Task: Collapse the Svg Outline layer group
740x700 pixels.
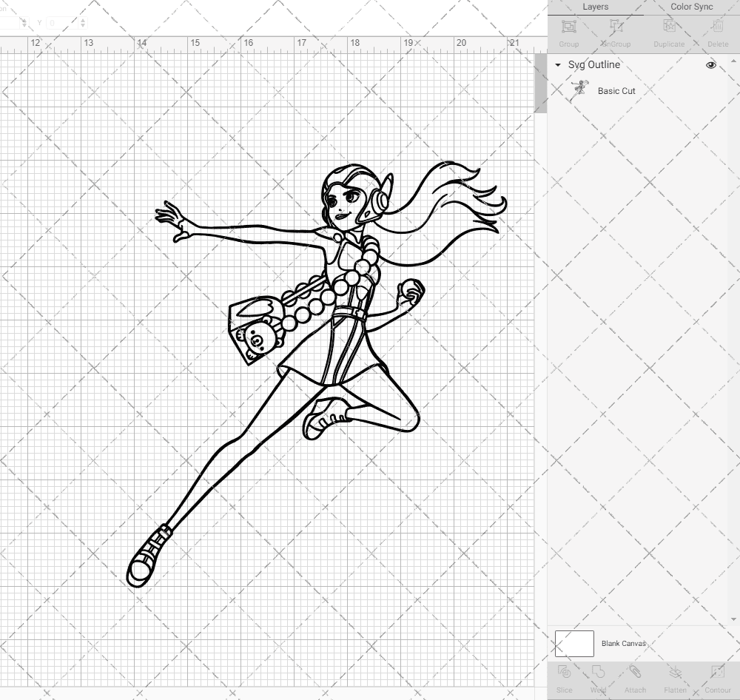Action: pyautogui.click(x=558, y=65)
